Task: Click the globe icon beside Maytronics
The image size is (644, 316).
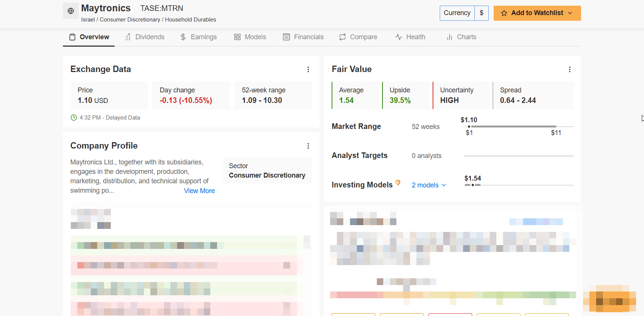Action: tap(71, 11)
